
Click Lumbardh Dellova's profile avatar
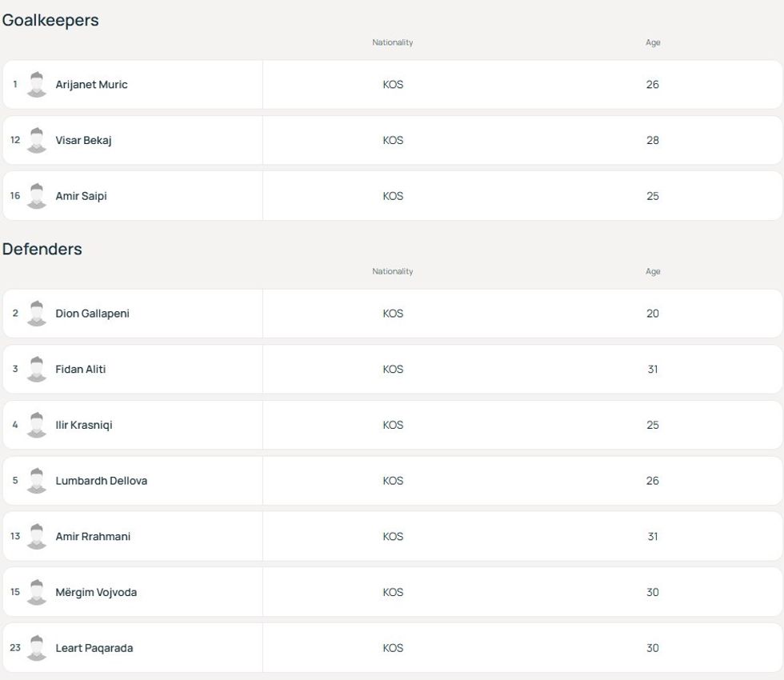point(37,481)
